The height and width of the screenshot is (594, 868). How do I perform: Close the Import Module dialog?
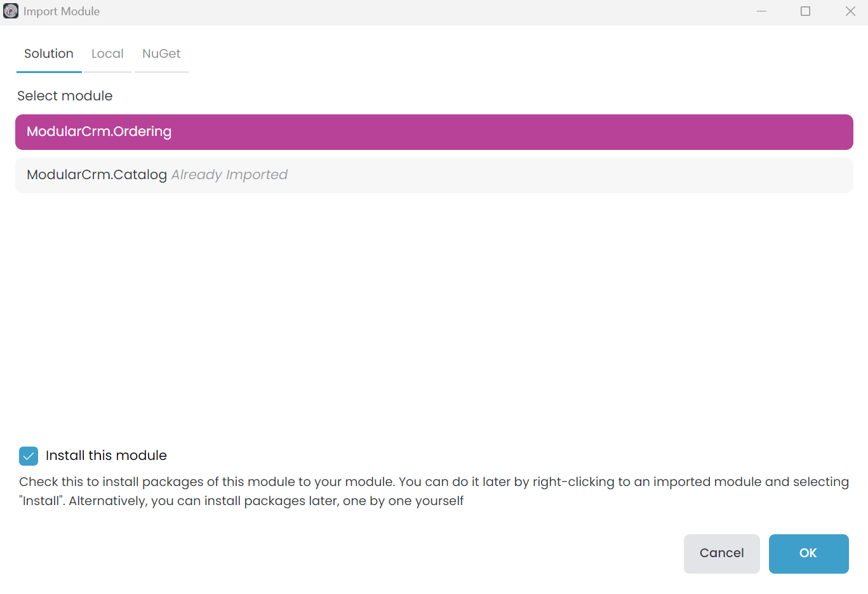tap(850, 11)
